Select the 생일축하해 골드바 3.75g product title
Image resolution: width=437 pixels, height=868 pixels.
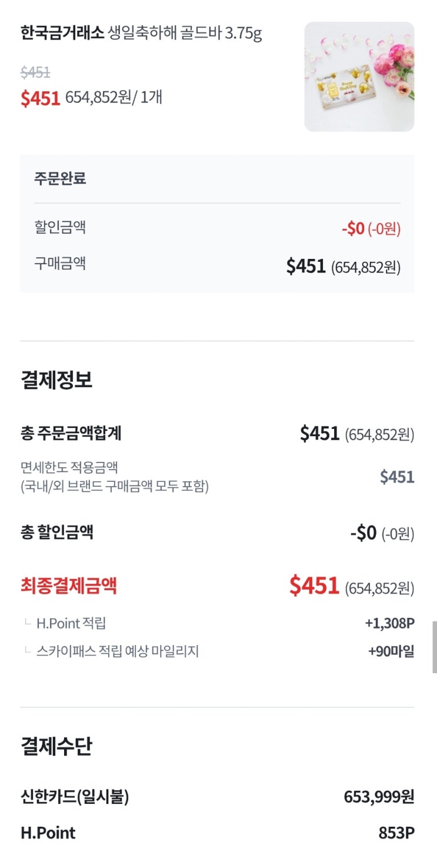click(x=185, y=33)
